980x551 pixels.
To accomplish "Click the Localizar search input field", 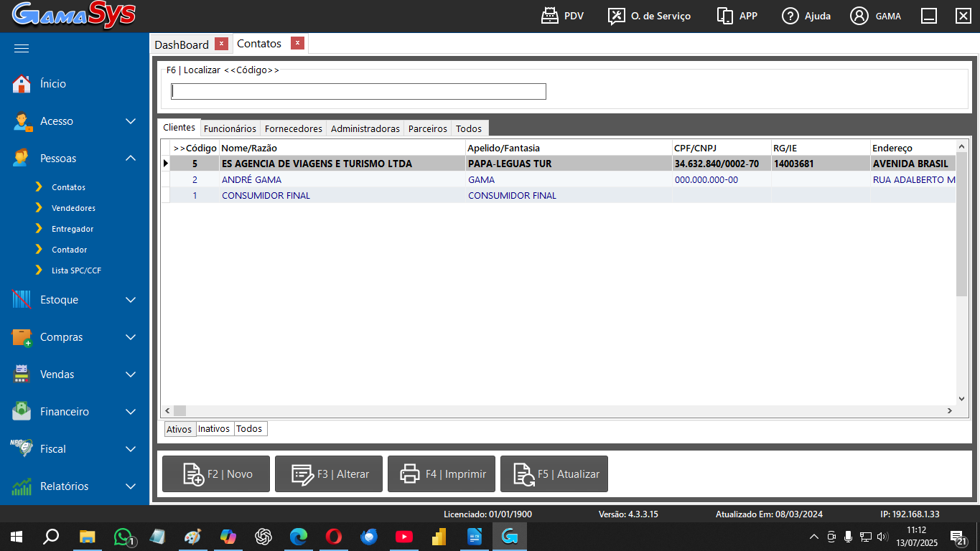I will (x=358, y=91).
